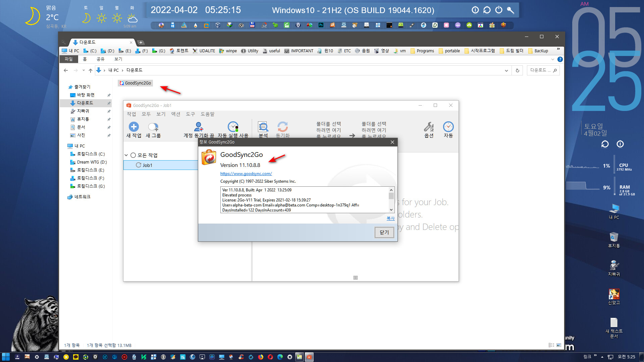Open the 작업 menu in GoodSync2Go
644x362 pixels.
click(131, 114)
